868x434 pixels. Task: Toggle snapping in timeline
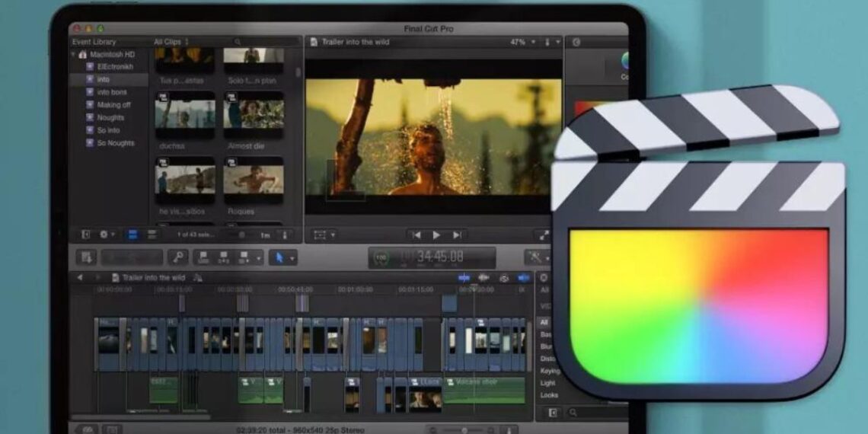tap(523, 278)
